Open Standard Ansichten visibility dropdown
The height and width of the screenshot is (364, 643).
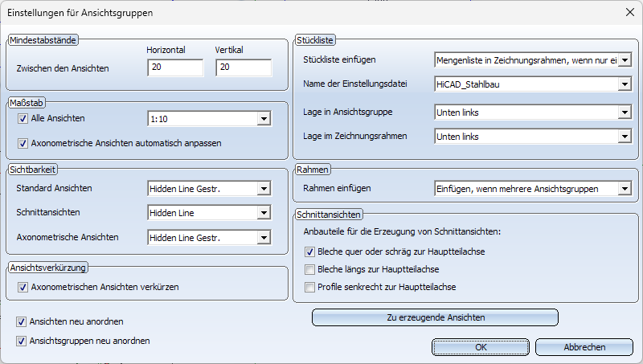(x=264, y=189)
